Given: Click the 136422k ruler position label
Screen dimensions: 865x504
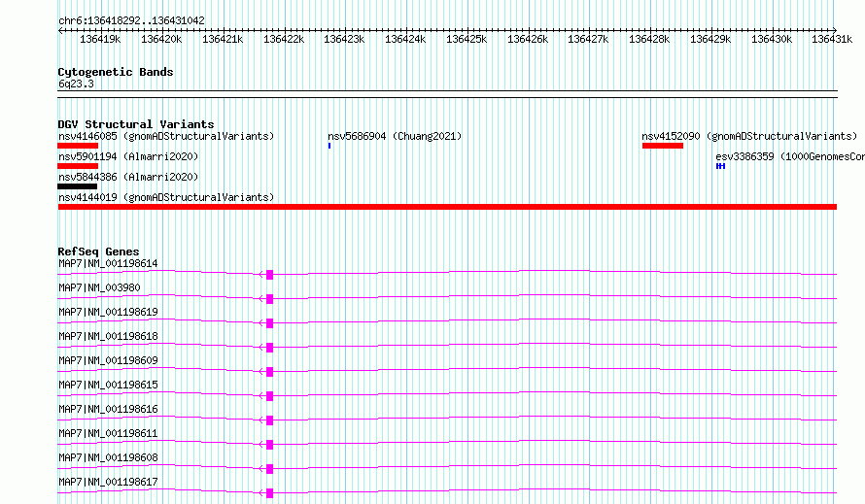Looking at the screenshot, I should click(284, 39).
